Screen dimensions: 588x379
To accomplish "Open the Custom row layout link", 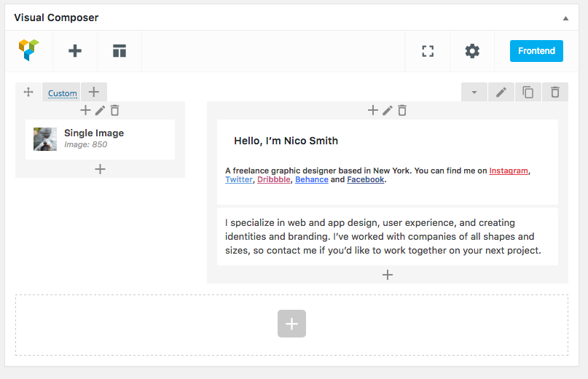I will click(62, 93).
